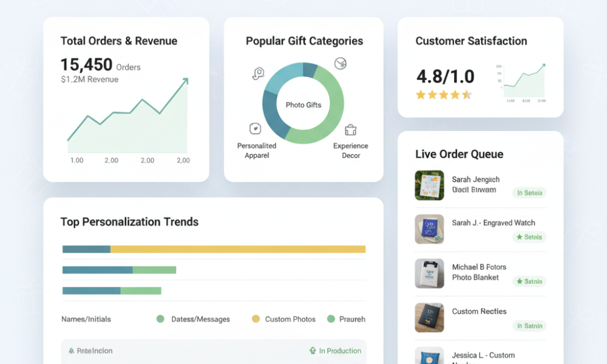Click the Photo Gifts donut chart center
Screen dimensions: 607x364
(x=303, y=105)
